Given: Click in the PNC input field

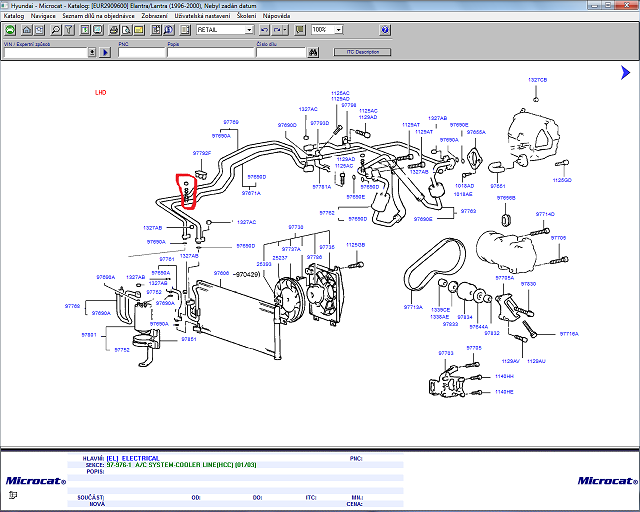Looking at the screenshot, I should pyautogui.click(x=140, y=52).
